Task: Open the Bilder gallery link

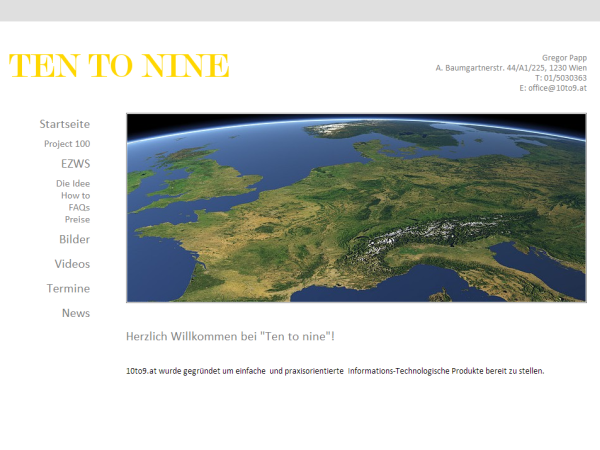Action: coord(75,240)
